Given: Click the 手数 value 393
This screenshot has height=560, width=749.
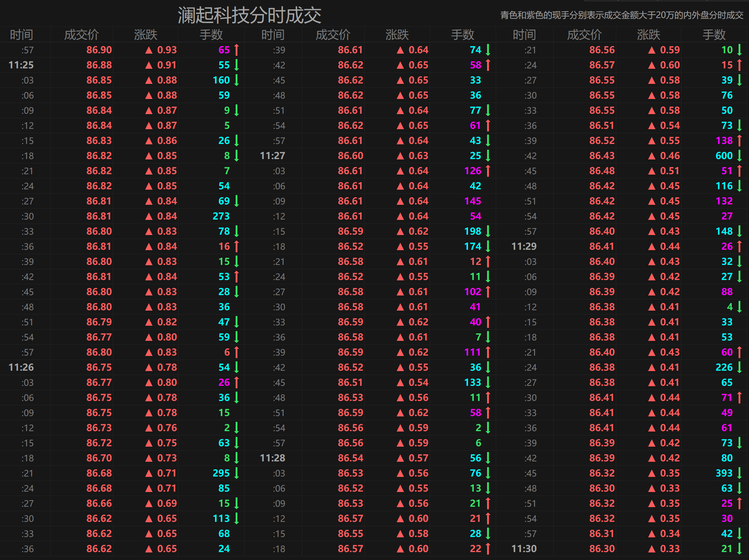Looking at the screenshot, I should click(x=724, y=473).
